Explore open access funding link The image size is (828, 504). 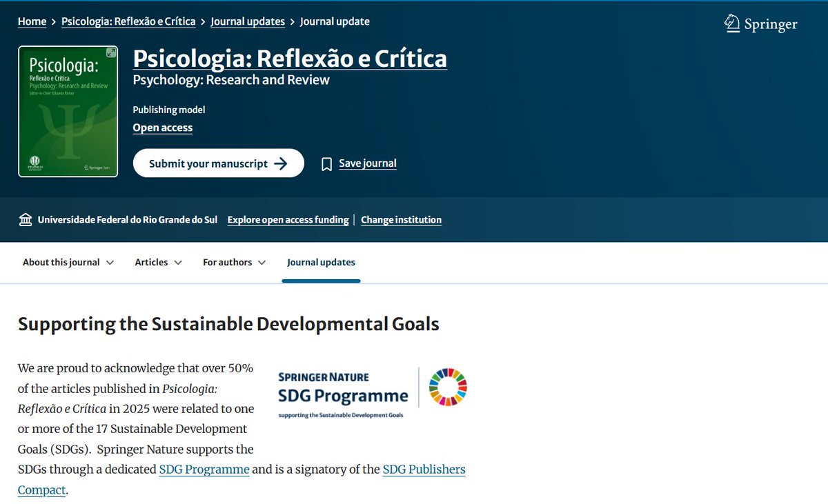click(288, 220)
